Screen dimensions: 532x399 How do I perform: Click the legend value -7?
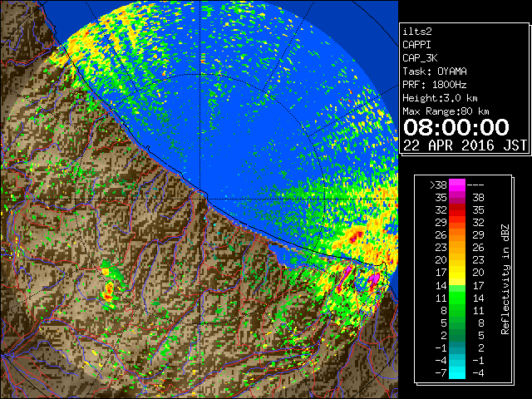(441, 373)
